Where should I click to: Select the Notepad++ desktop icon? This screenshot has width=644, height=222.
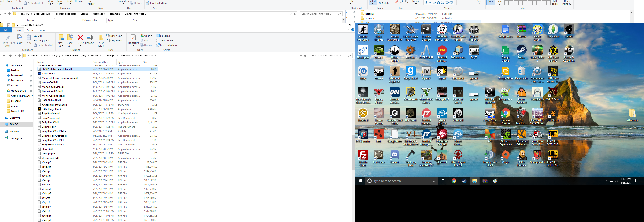tap(506, 94)
